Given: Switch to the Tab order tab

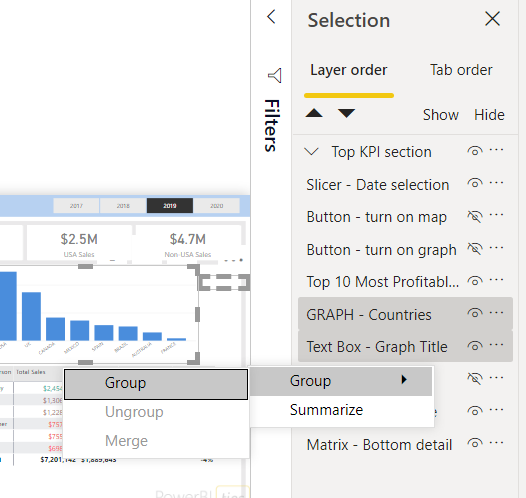Looking at the screenshot, I should coord(461,70).
